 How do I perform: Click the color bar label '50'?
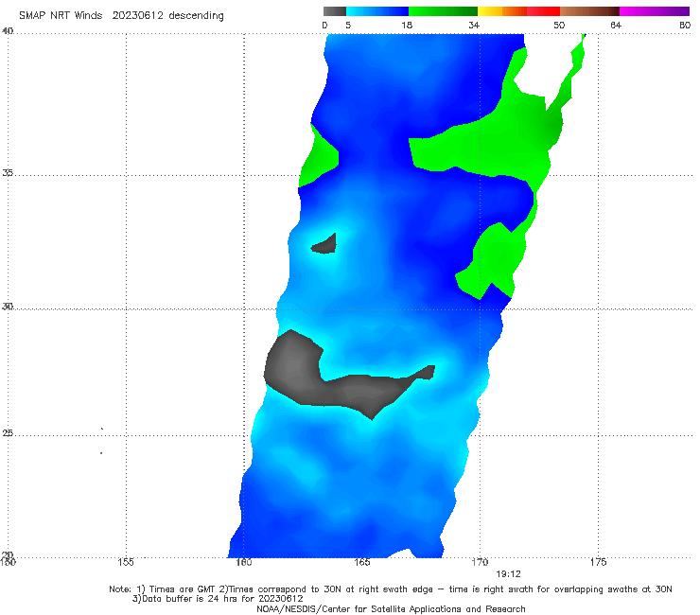559,26
